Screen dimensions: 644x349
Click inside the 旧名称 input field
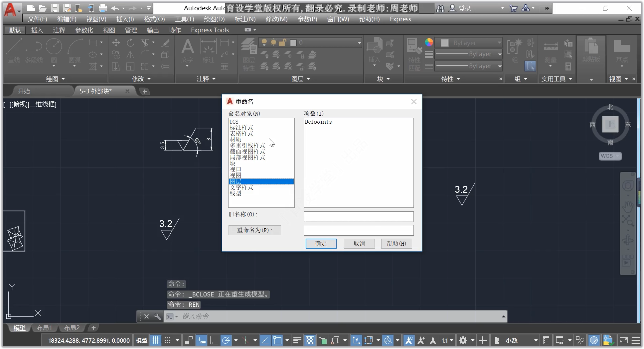coord(359,217)
